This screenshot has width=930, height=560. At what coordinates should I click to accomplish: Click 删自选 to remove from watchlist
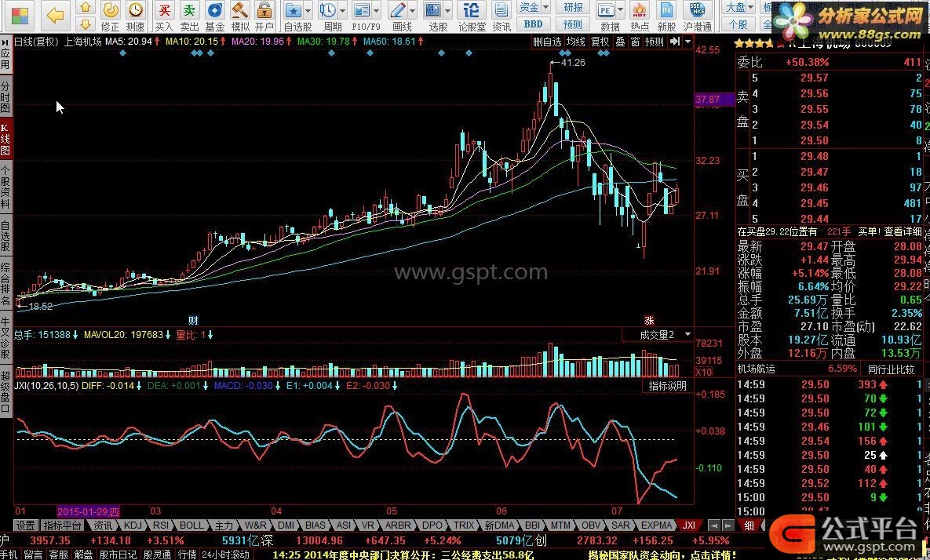[x=547, y=42]
